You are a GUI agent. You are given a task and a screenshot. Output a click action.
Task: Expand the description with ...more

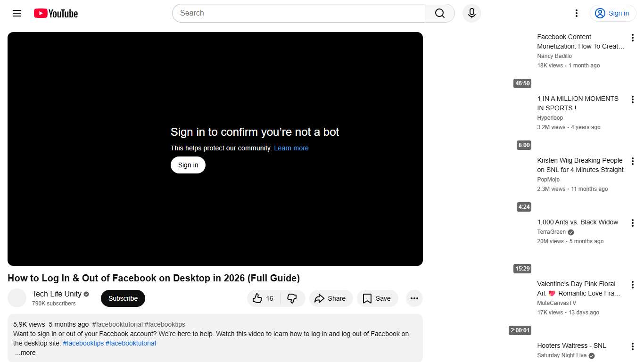click(25, 353)
